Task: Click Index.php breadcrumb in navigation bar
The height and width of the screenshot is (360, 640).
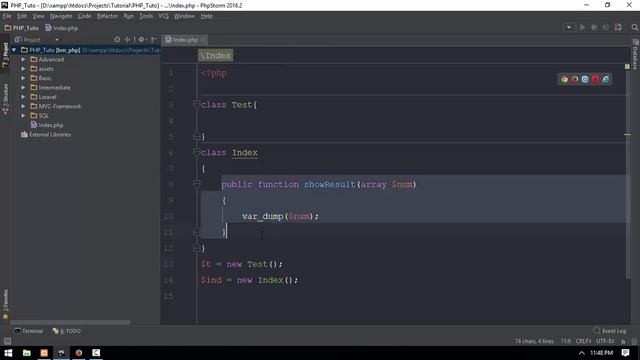Action: (x=62, y=28)
